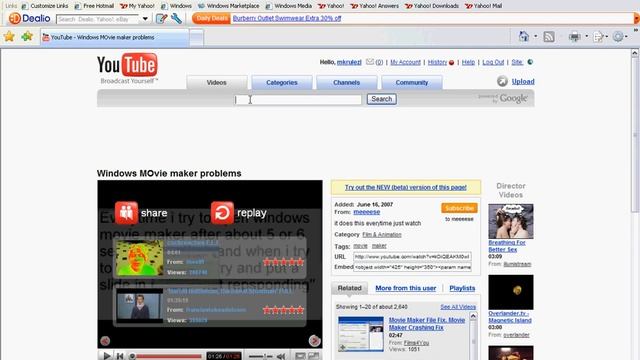
Task: Click the share icon on video
Action: tap(126, 213)
